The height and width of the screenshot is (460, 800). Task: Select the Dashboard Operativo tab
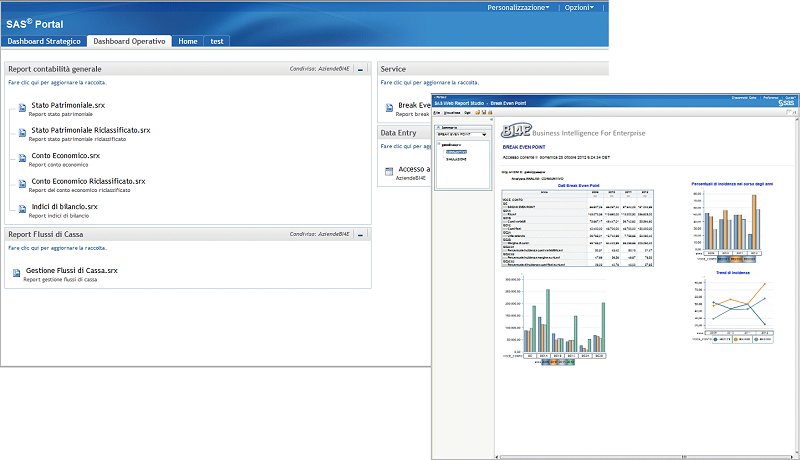[129, 41]
